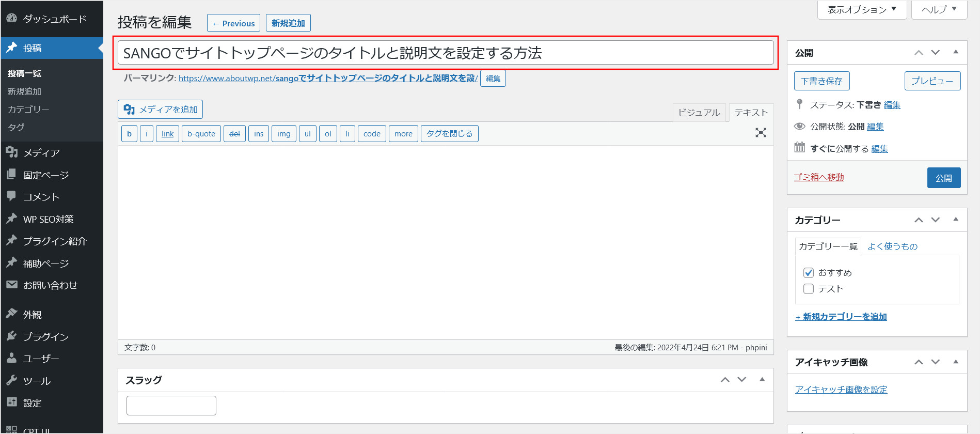Collapse the 公開 panel with triangle toggle
Screen dimensions: 980x434
[956, 52]
